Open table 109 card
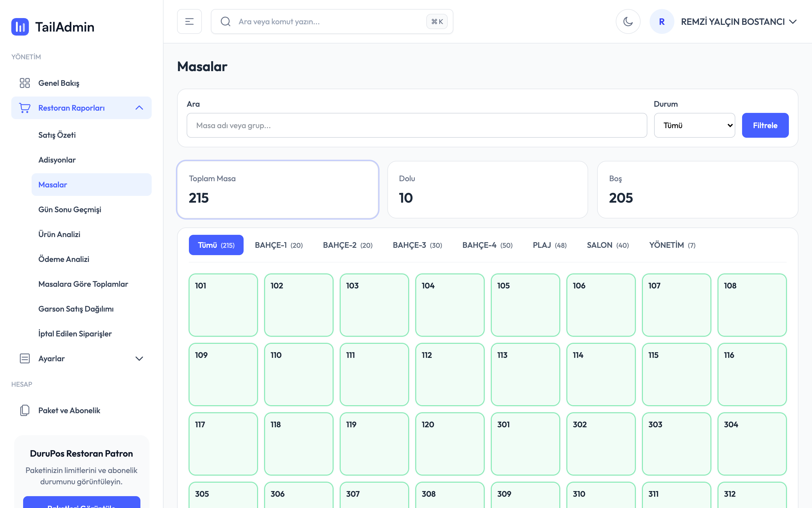 [223, 374]
